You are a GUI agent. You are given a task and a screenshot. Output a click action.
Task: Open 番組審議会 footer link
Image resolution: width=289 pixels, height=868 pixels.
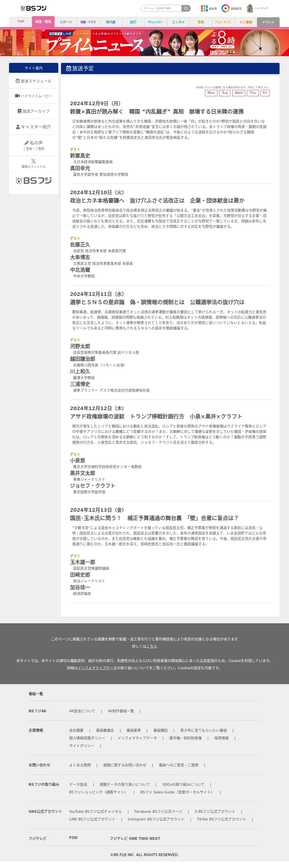(105, 731)
